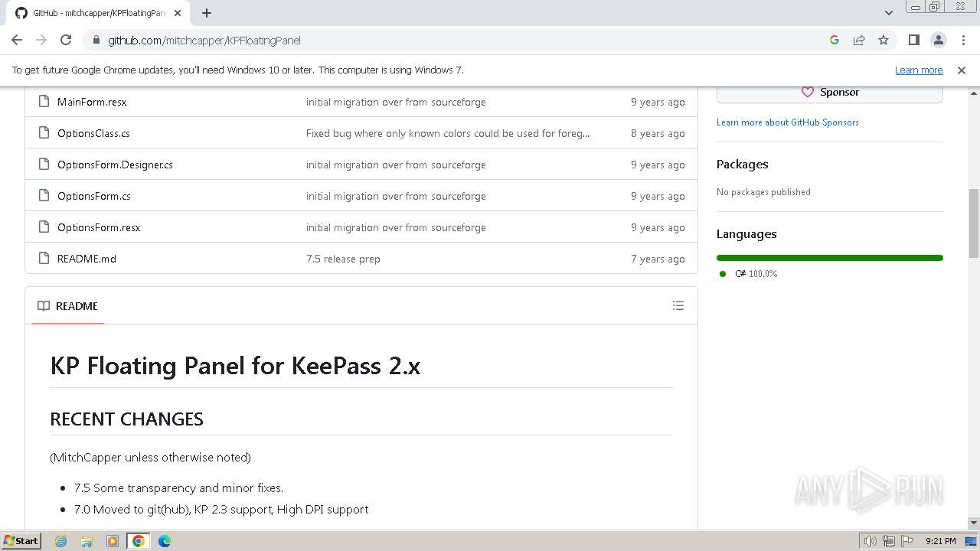Toggle the Chrome side panel
Viewport: 980px width, 551px height.
coord(913,40)
